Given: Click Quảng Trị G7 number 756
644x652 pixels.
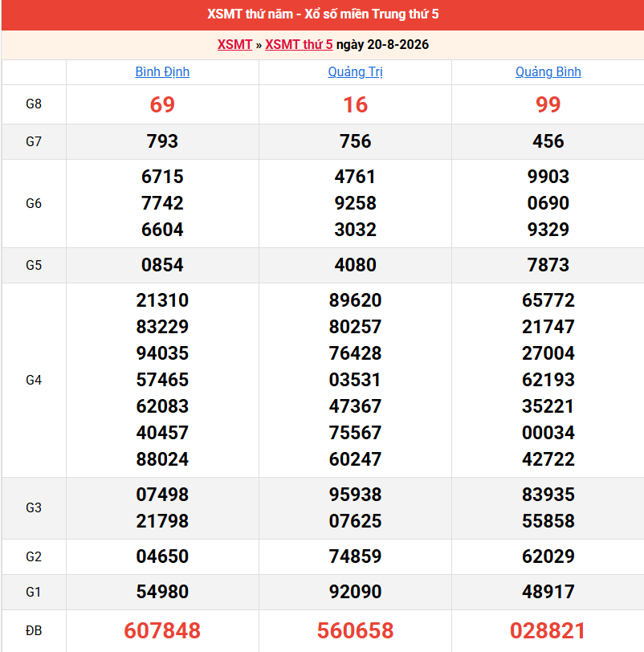Looking at the screenshot, I should [355, 141].
